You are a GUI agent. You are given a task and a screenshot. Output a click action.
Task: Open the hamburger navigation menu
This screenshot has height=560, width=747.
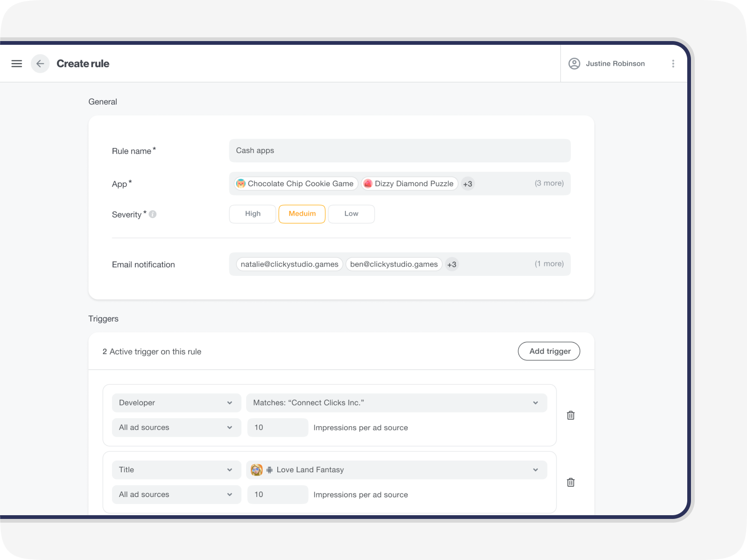click(17, 63)
